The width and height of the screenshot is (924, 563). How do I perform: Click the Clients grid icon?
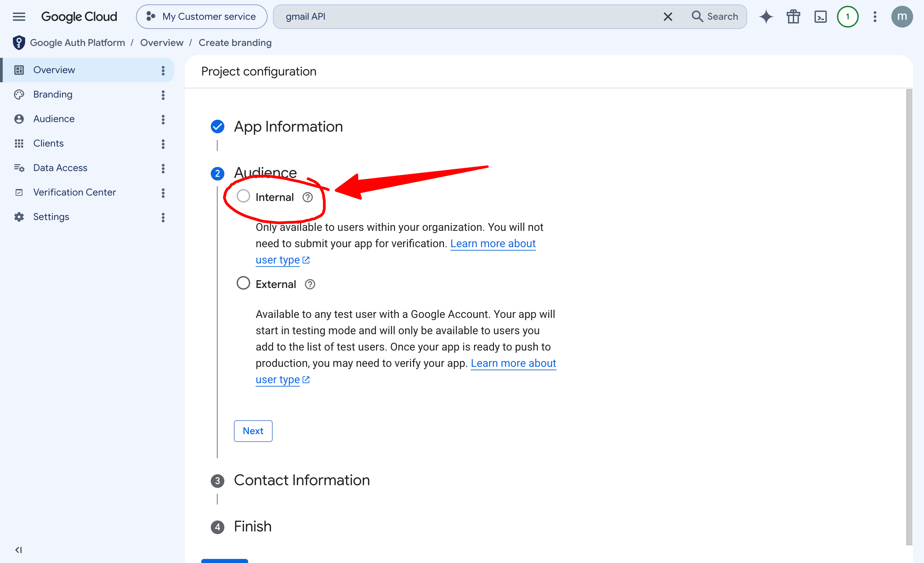point(19,143)
